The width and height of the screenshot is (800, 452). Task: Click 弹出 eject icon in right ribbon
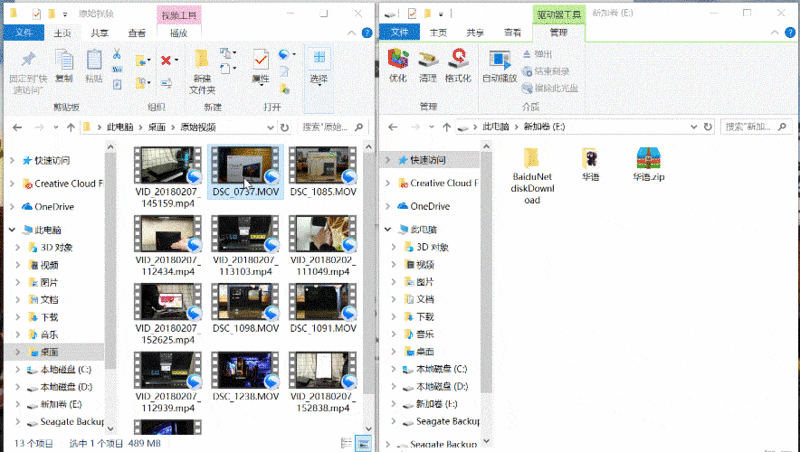537,54
